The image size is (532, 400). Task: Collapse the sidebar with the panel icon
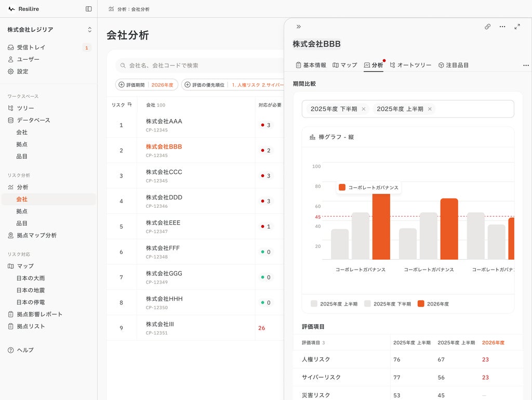[88, 9]
